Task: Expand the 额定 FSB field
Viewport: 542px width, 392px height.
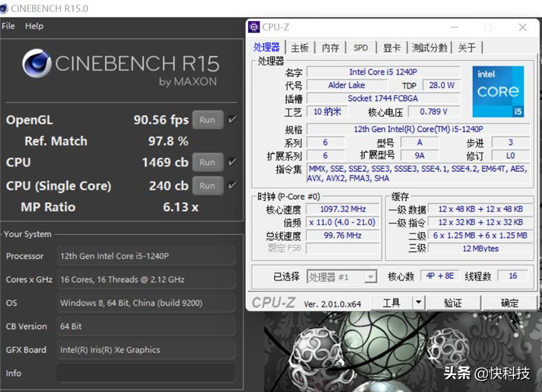Action: pos(342,248)
